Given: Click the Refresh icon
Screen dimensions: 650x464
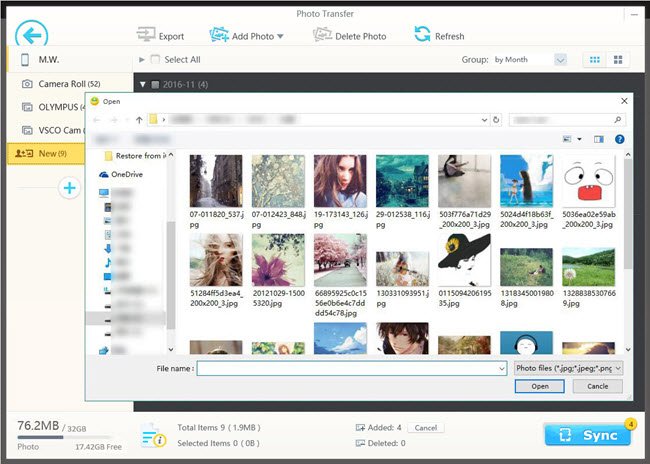Looking at the screenshot, I should click(422, 34).
